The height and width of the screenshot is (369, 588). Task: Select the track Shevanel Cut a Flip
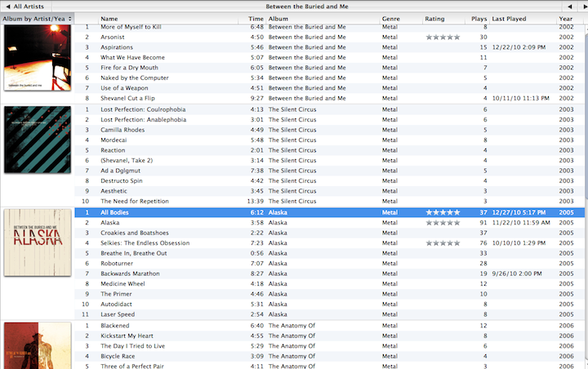tap(127, 98)
